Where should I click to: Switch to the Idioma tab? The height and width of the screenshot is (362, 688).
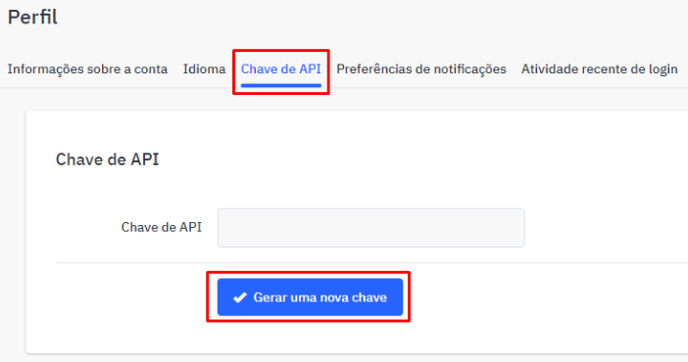pyautogui.click(x=204, y=69)
